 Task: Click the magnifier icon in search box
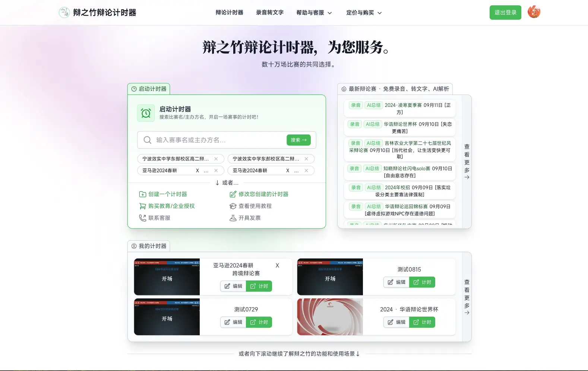point(148,140)
